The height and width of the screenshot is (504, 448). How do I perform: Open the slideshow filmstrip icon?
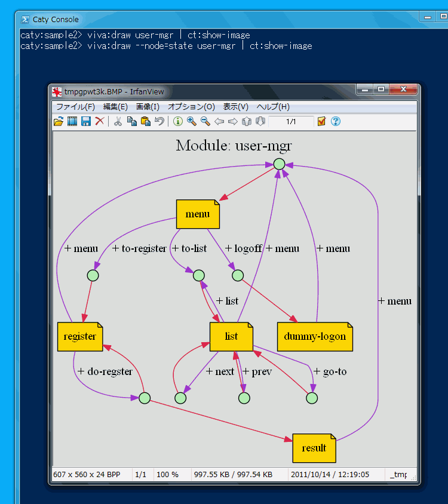[x=72, y=122]
